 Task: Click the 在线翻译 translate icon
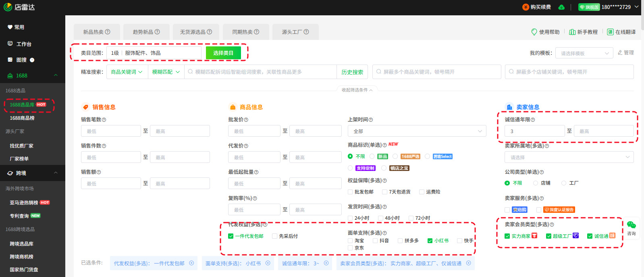[x=610, y=32]
